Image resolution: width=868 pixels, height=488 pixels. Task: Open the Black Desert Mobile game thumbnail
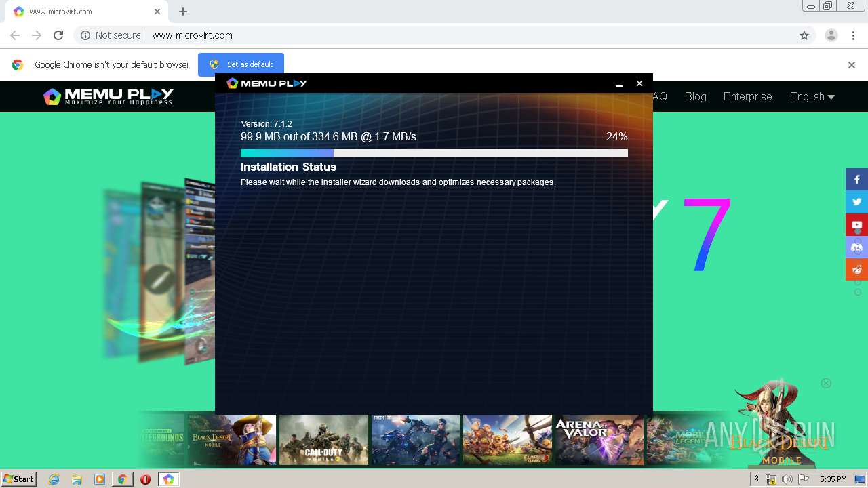[x=231, y=440]
